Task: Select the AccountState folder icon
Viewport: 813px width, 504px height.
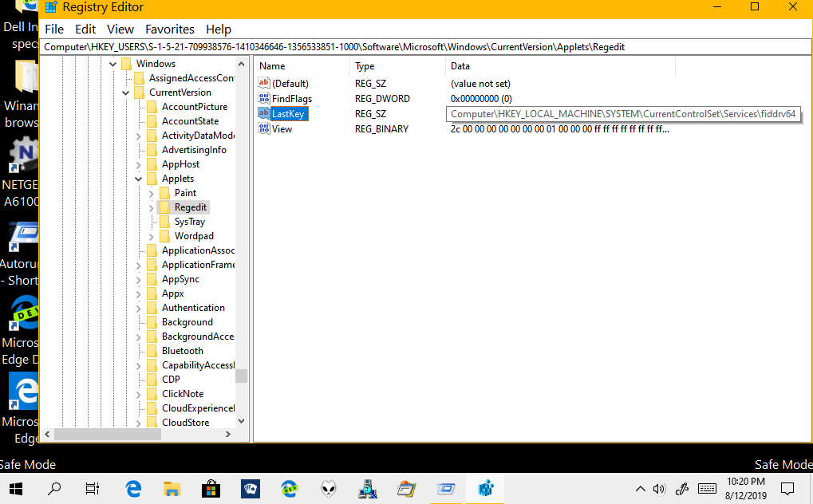Action: 152,121
